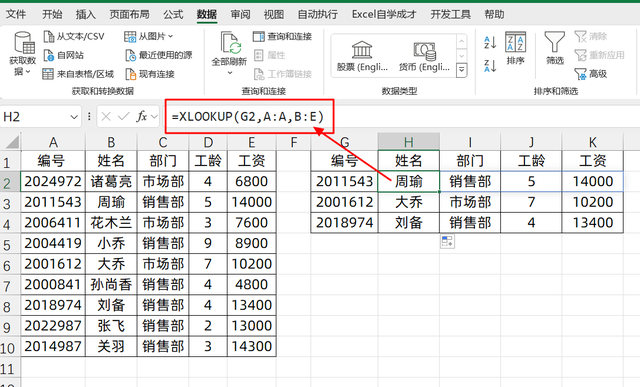Open the 高级 advanced filter
640x387 pixels.
pyautogui.click(x=591, y=74)
